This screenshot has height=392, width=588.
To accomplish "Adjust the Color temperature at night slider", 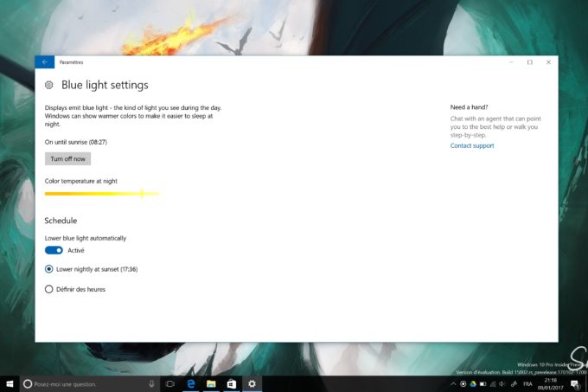I will [102, 194].
